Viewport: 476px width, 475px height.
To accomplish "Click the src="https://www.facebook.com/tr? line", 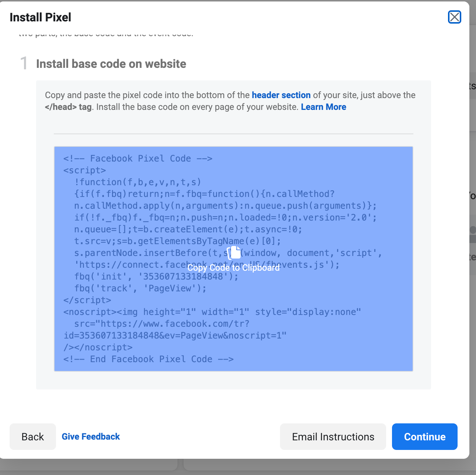I will [x=162, y=324].
